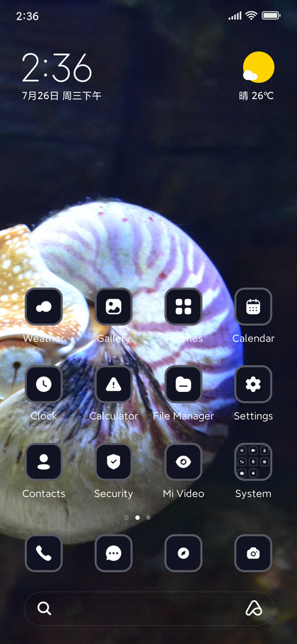Viewport: 297px width, 644px height.
Task: Expand the System folder
Action: pyautogui.click(x=253, y=462)
